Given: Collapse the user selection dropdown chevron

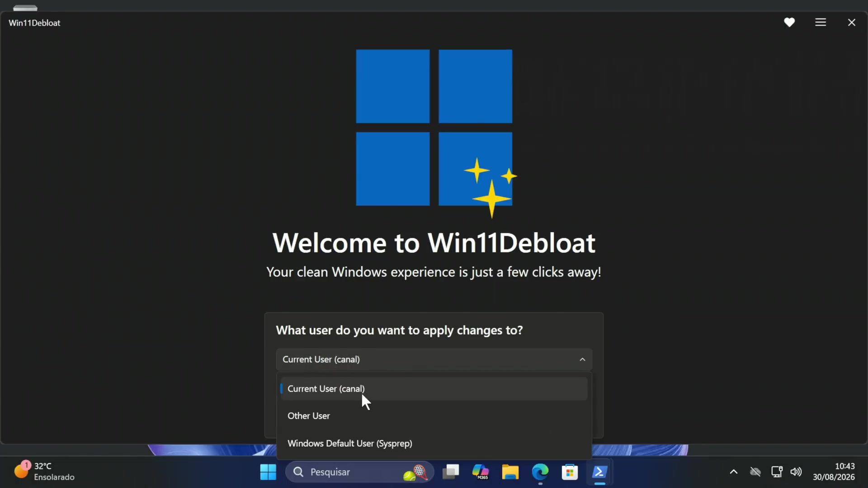Looking at the screenshot, I should [x=582, y=360].
